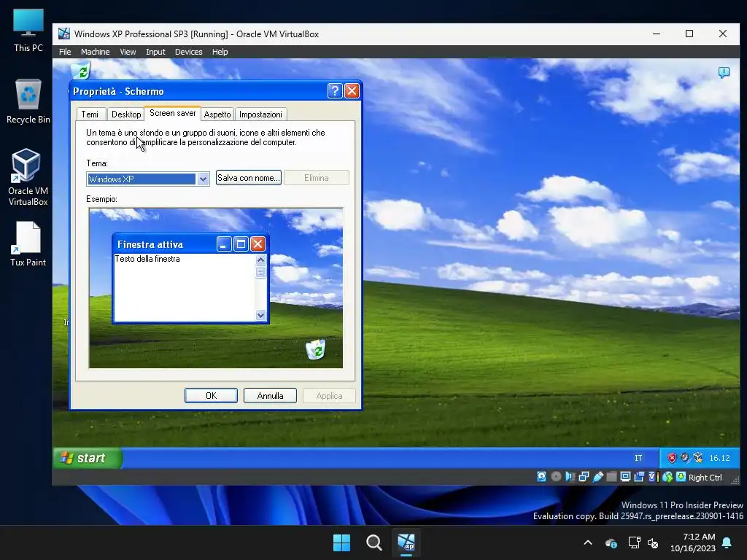Image resolution: width=747 pixels, height=560 pixels.
Task: Click the audio indicator in VirtualBox status bar
Action: [570, 477]
